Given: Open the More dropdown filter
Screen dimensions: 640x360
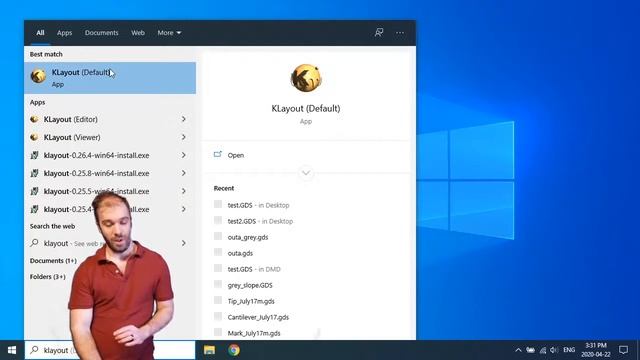Looking at the screenshot, I should click(169, 33).
